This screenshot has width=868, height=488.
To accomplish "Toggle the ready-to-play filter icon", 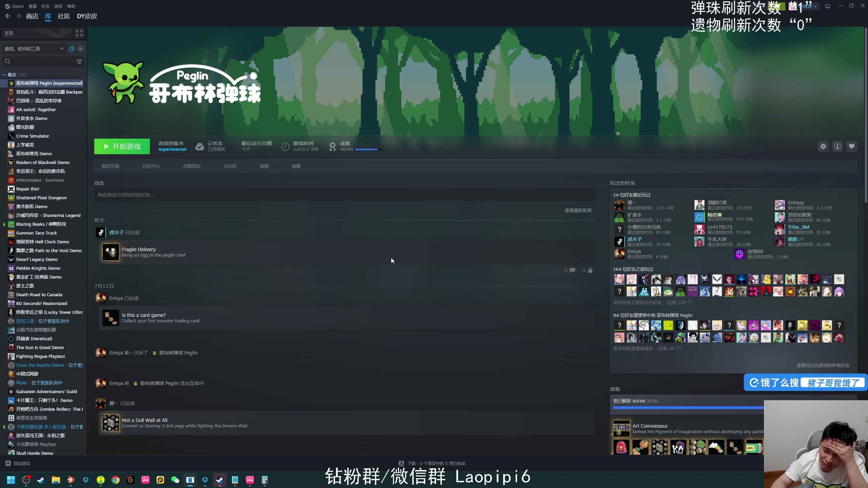I will click(81, 49).
